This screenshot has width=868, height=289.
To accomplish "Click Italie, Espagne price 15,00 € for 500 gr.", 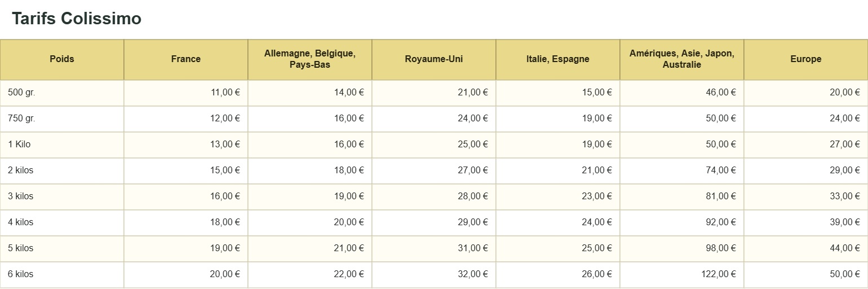I will point(558,93).
